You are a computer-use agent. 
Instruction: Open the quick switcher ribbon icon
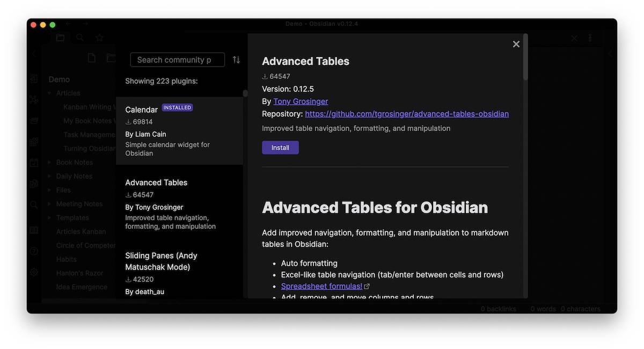pyautogui.click(x=34, y=79)
